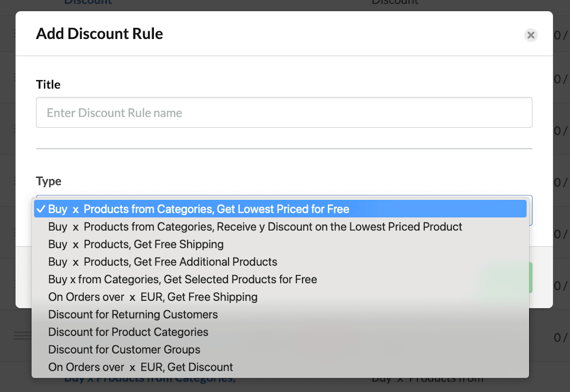Select 'On Orders over x EUR, Get Free Shipping'
The width and height of the screenshot is (570, 392).
pos(280,297)
